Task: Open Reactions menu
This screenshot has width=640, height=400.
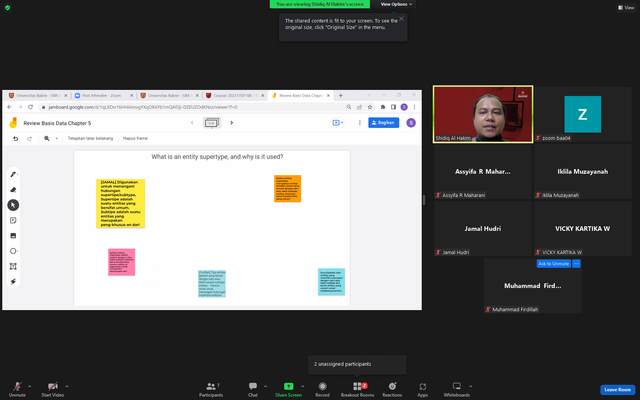Action: click(x=392, y=389)
